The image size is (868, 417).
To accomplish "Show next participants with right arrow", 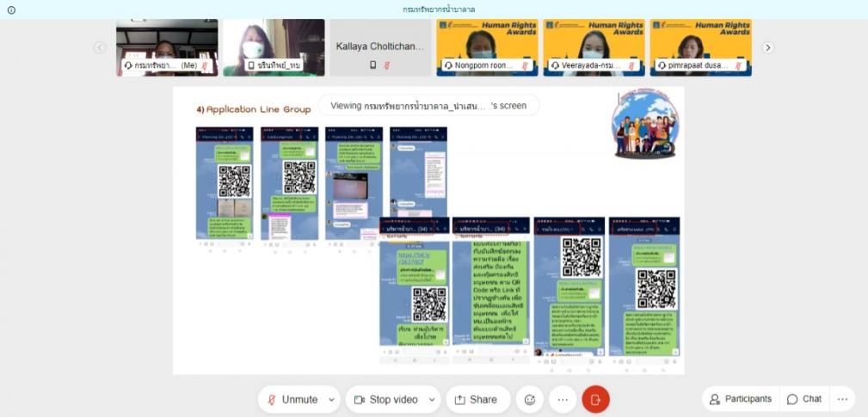I will pyautogui.click(x=768, y=47).
